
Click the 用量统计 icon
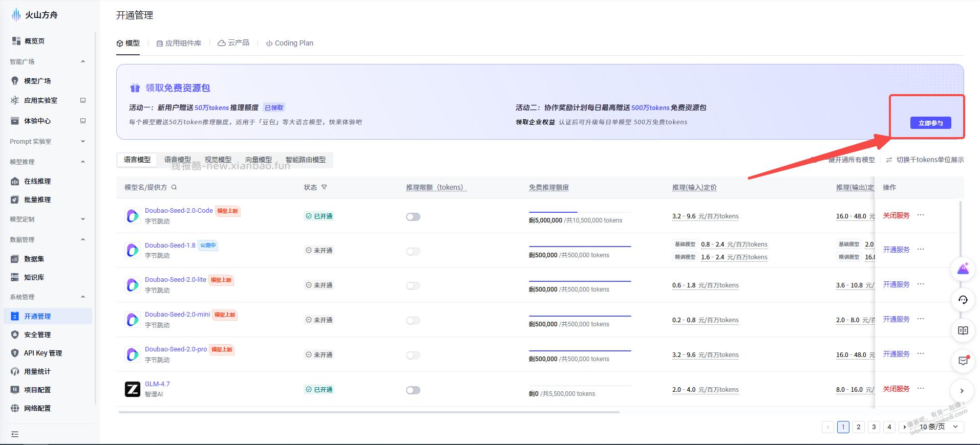(15, 371)
